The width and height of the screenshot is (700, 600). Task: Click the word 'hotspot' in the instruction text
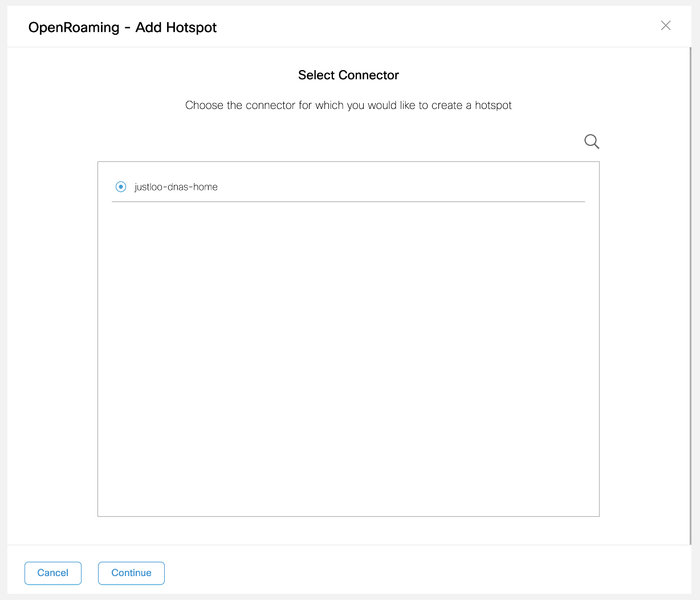coord(493,106)
